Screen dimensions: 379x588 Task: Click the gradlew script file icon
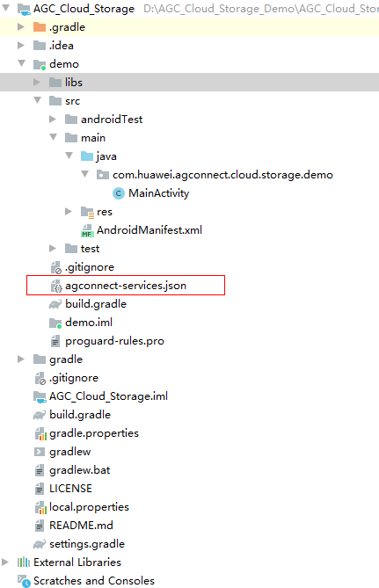40,452
